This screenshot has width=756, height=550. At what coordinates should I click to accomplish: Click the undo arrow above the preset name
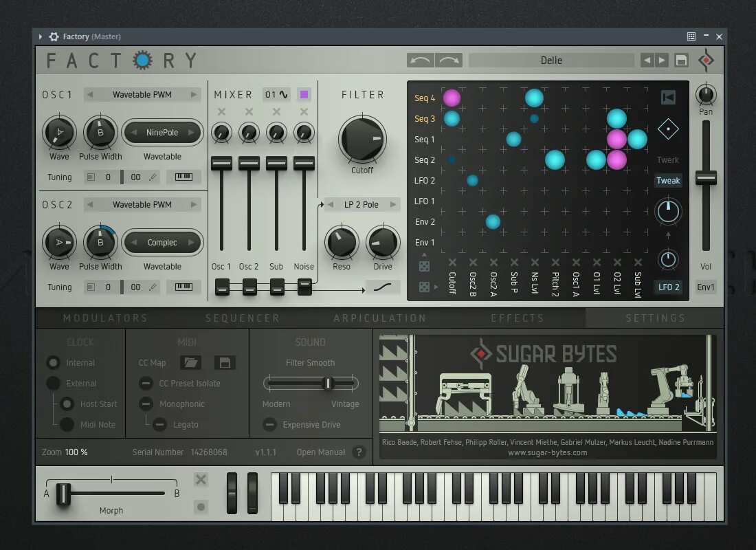pos(421,60)
